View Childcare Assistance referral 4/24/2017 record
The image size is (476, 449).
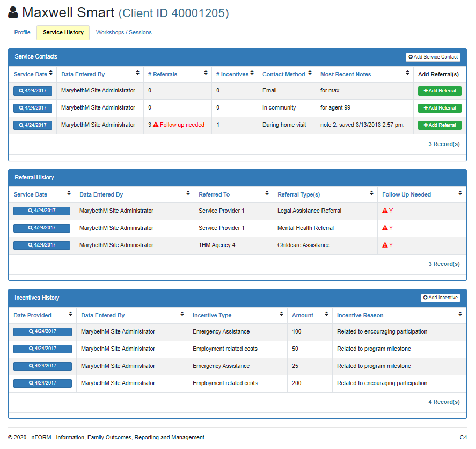pos(41,245)
